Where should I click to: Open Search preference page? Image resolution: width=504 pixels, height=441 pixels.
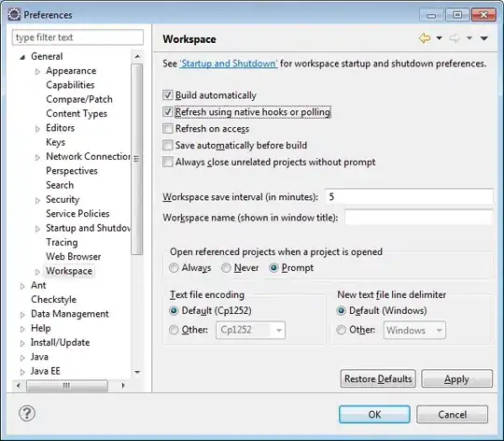coord(60,185)
